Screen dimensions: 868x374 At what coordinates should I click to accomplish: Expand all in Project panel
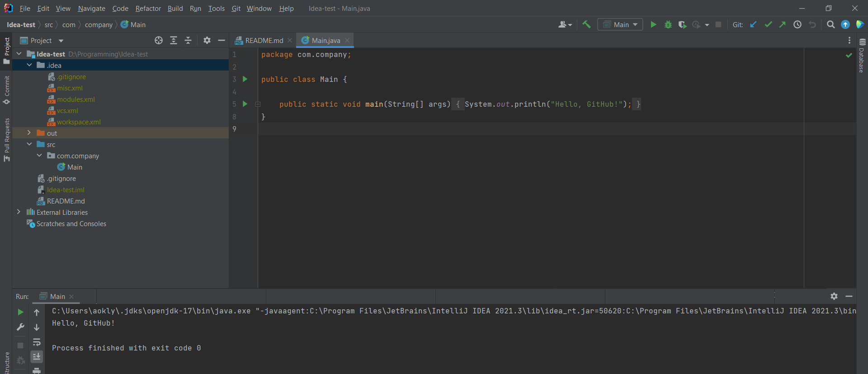(174, 40)
